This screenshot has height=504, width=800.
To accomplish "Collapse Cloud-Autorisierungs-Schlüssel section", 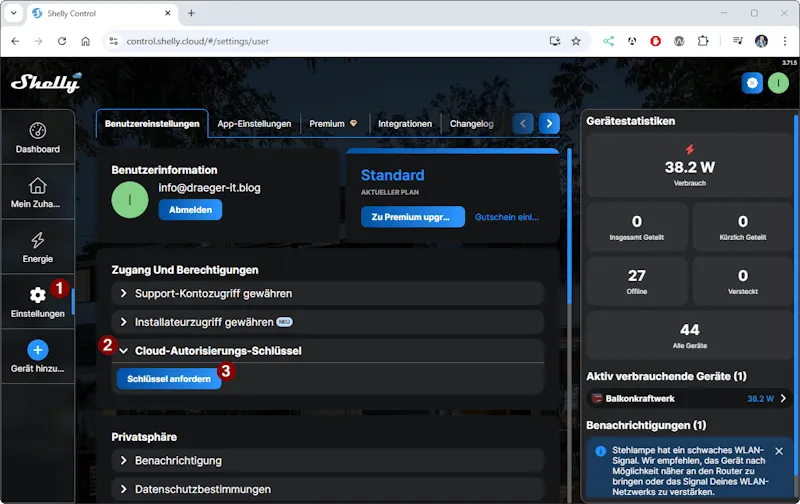I will click(124, 351).
